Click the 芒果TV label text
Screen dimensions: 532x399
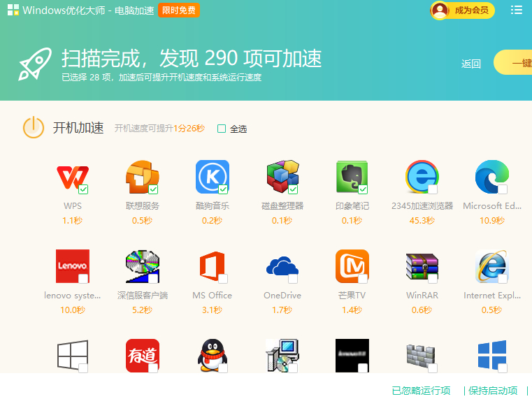click(352, 296)
